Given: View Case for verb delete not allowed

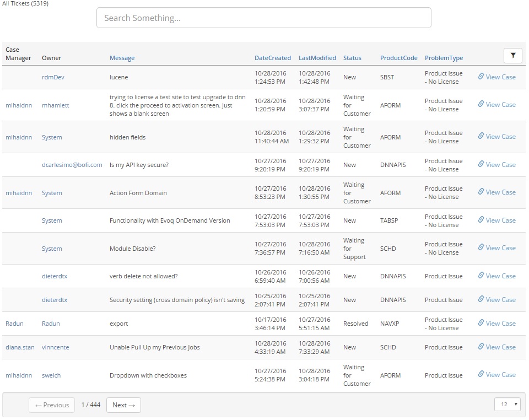Looking at the screenshot, I should [500, 276].
